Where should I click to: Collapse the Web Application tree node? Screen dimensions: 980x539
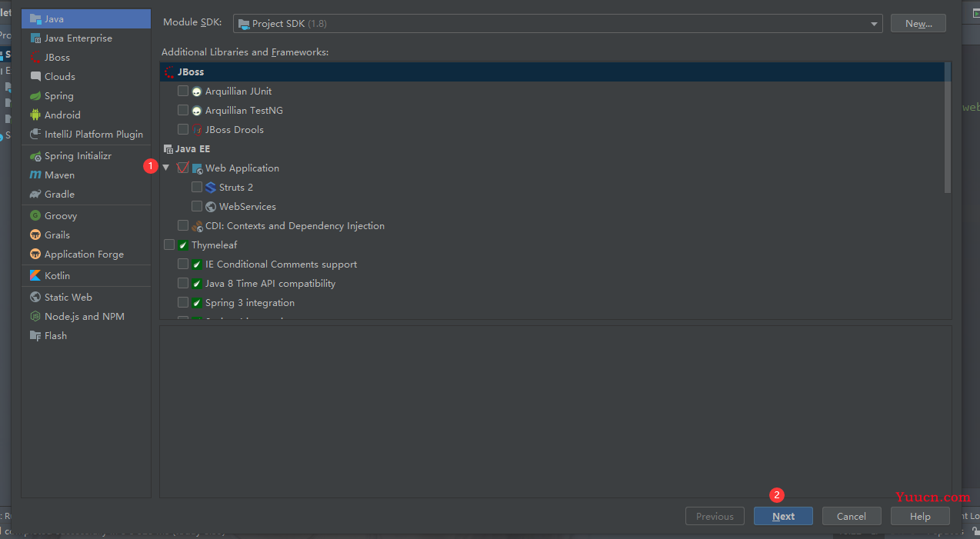(x=165, y=168)
